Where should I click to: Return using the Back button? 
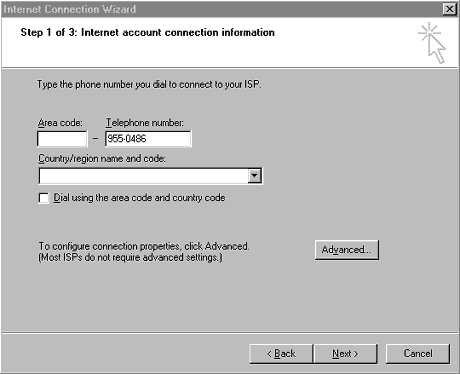pos(281,353)
